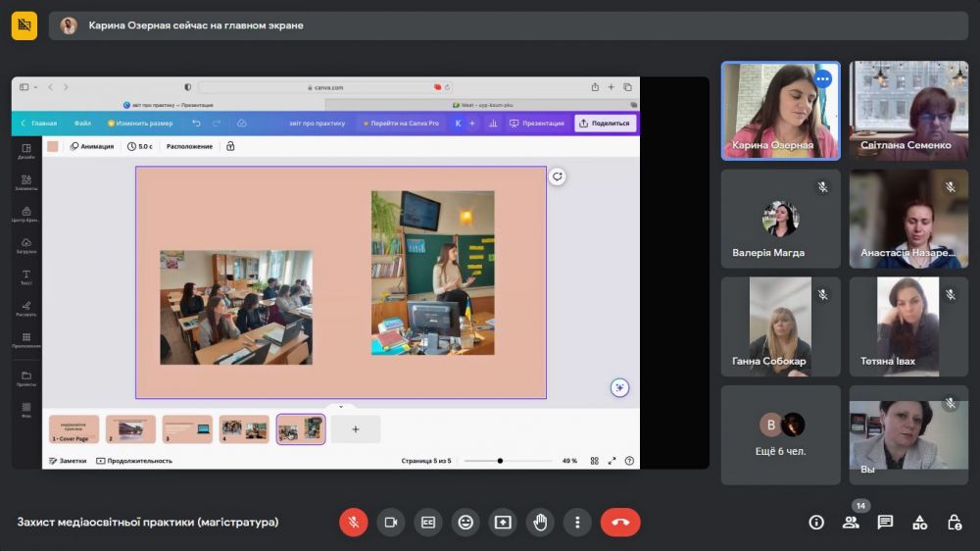Show the participants list icon

coord(851,523)
